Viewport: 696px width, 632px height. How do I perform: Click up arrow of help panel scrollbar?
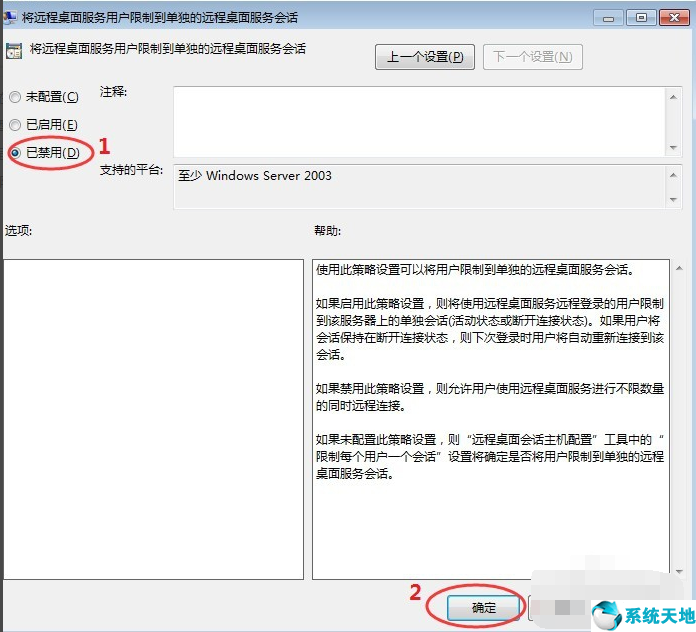point(679,268)
